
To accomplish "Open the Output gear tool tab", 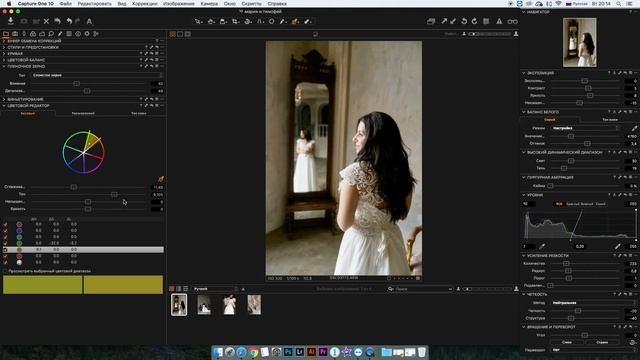I will coord(87,34).
